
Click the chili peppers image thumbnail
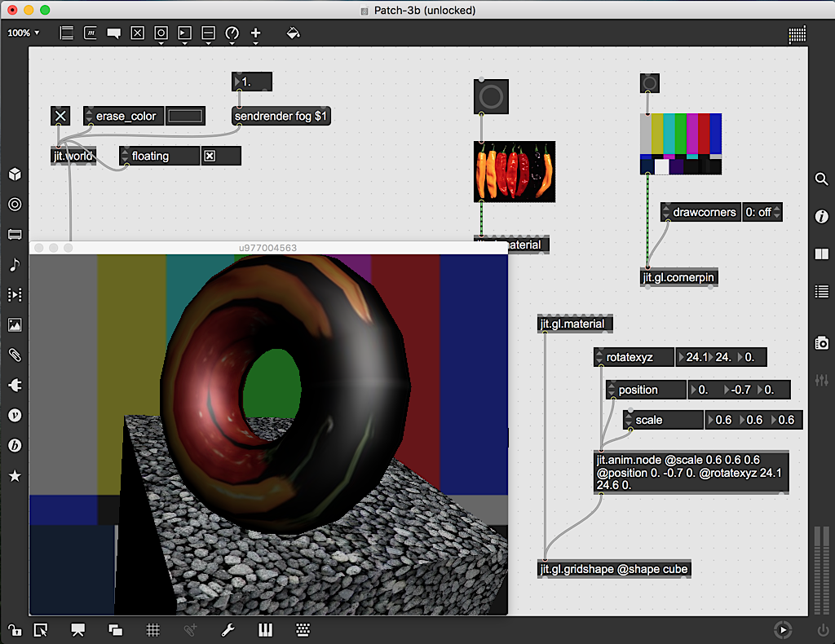coord(515,172)
